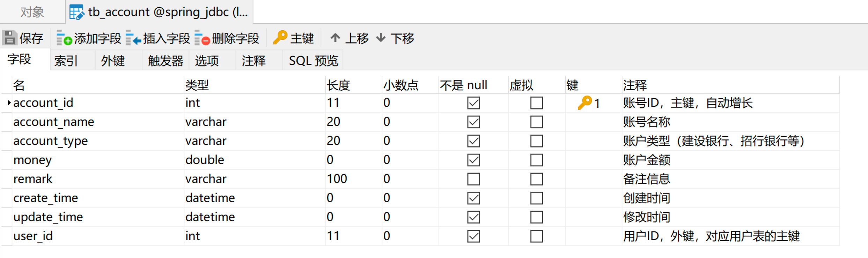Viewport: 868px width, 258px height.
Task: Enable Not Null for remark field
Action: coord(473,179)
